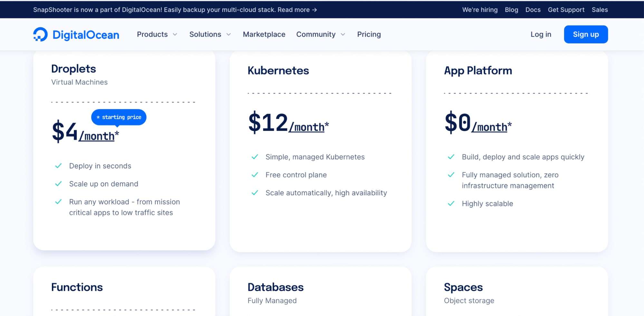Select the Spaces card title
The width and height of the screenshot is (644, 316).
(x=463, y=287)
